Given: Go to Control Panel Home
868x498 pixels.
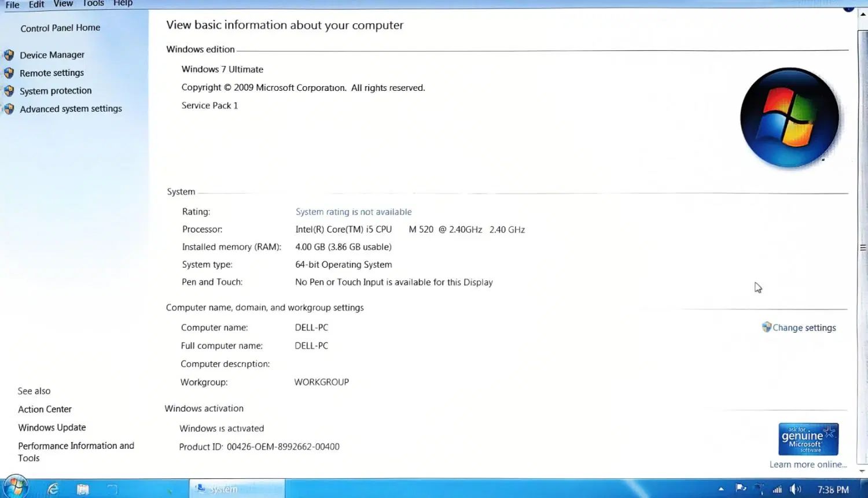Looking at the screenshot, I should click(60, 28).
